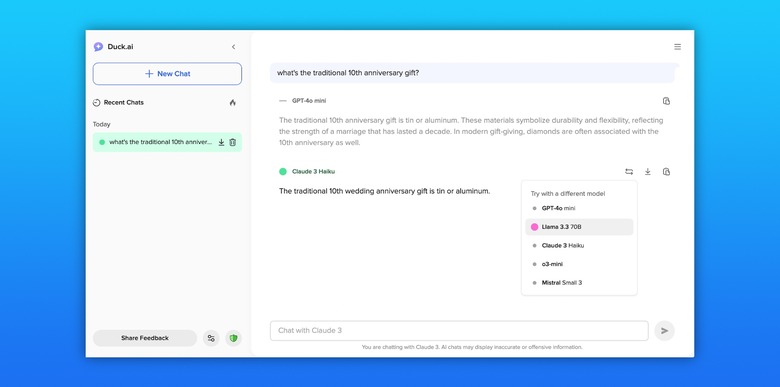Click the Claude answer text about tin
Screen dimensions: 780x387
pos(385,191)
